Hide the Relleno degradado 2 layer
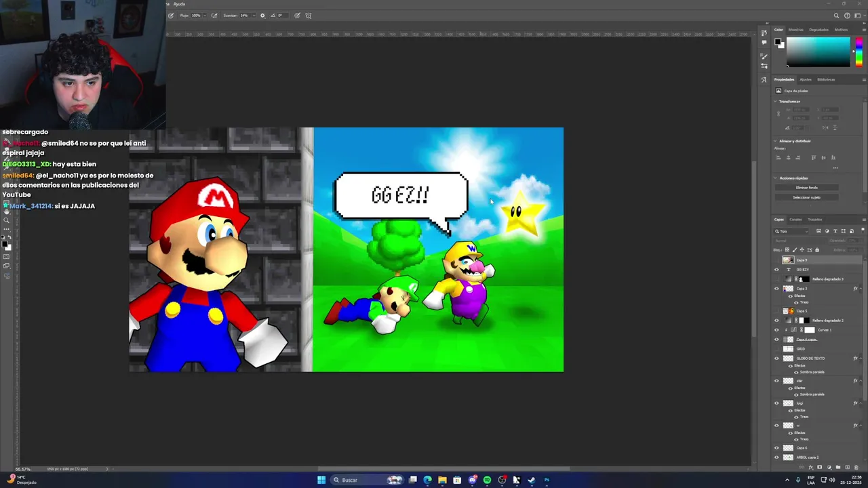Viewport: 868px width, 488px height. [777, 321]
